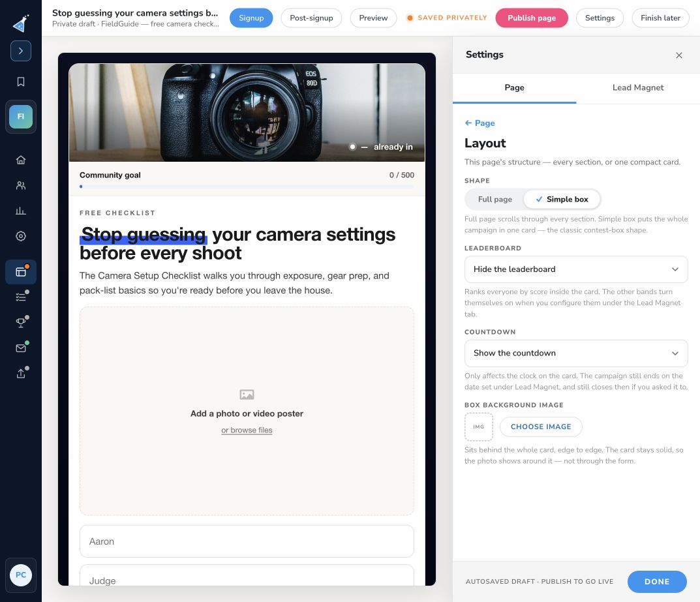The image size is (700, 602).
Task: Click 'Add a photo or video poster' text
Action: point(247,414)
